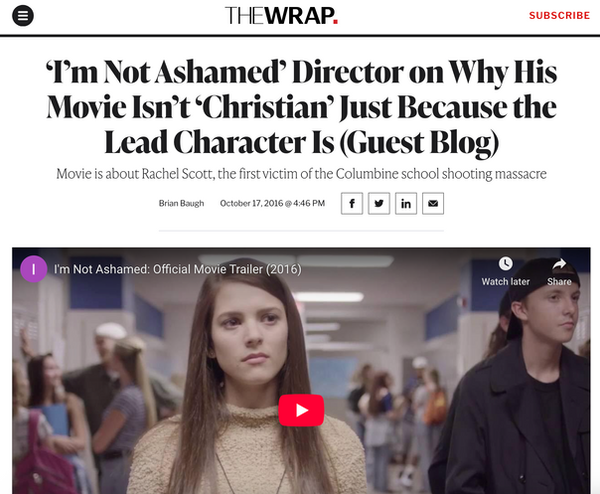Play the I'm Not Ashamed trailer
Screen dimensions: 600x494
pyautogui.click(x=301, y=410)
